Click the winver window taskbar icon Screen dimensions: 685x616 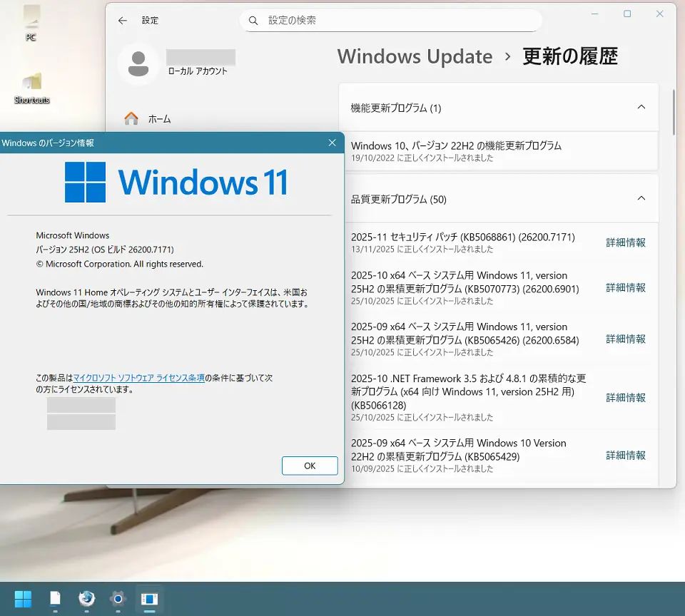149,597
